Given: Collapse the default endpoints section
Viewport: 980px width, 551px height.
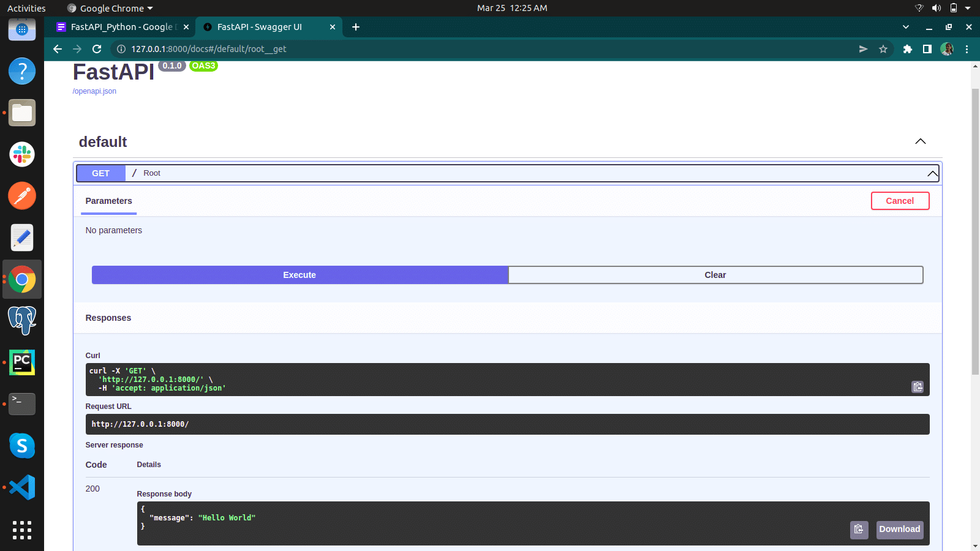Looking at the screenshot, I should point(920,141).
